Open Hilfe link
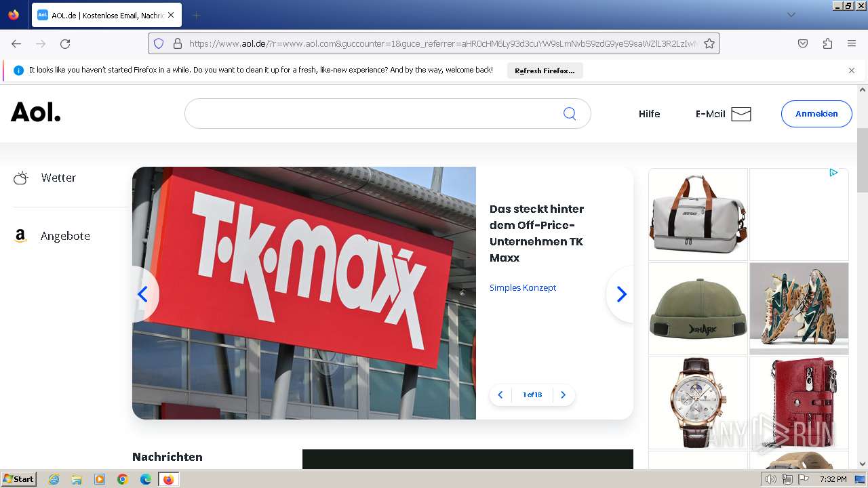The height and width of the screenshot is (488, 868). tap(649, 114)
